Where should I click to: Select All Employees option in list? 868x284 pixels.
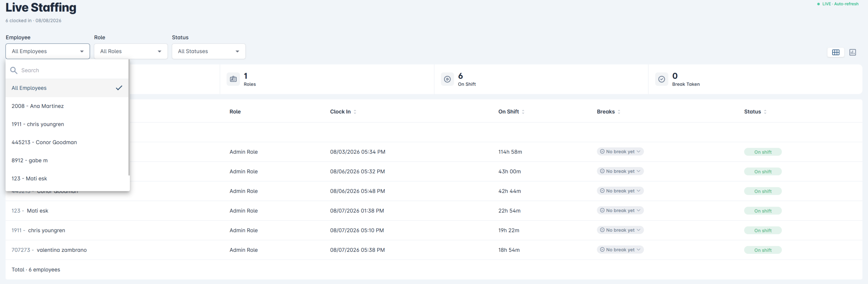click(67, 88)
